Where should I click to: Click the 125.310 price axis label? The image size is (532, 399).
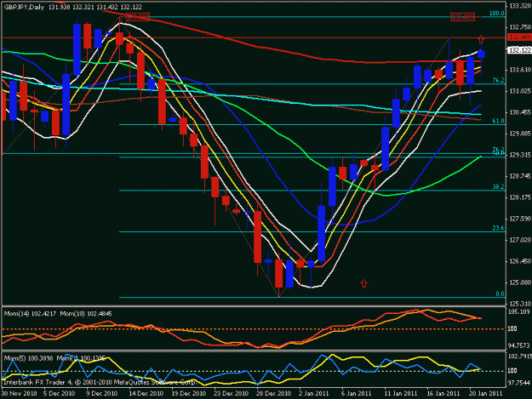pos(520,304)
